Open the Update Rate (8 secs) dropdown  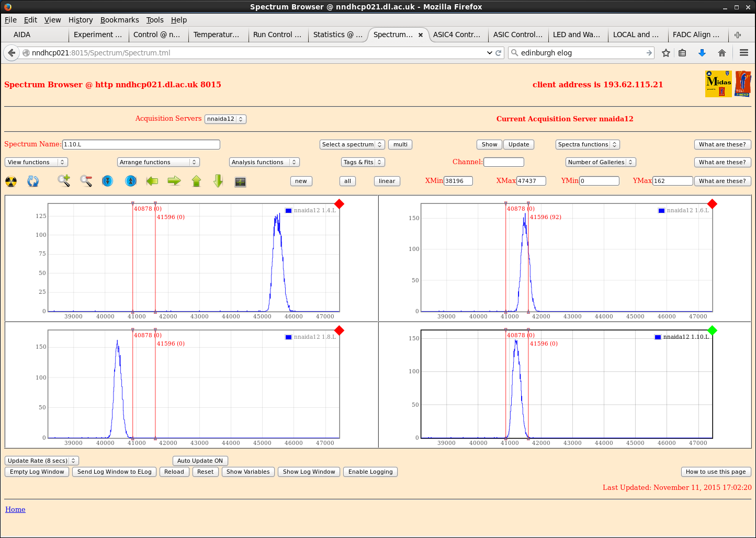tap(42, 461)
